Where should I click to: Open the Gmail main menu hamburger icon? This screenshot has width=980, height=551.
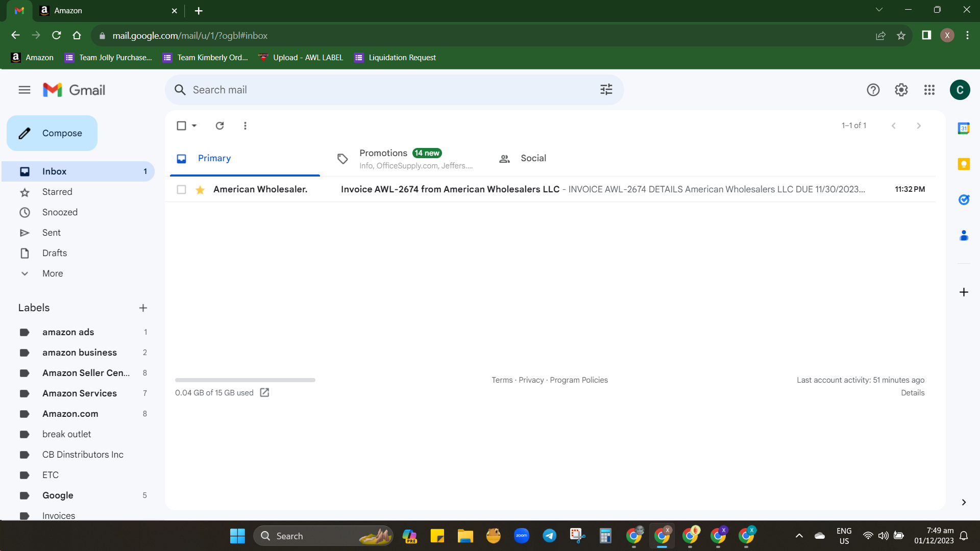(24, 90)
